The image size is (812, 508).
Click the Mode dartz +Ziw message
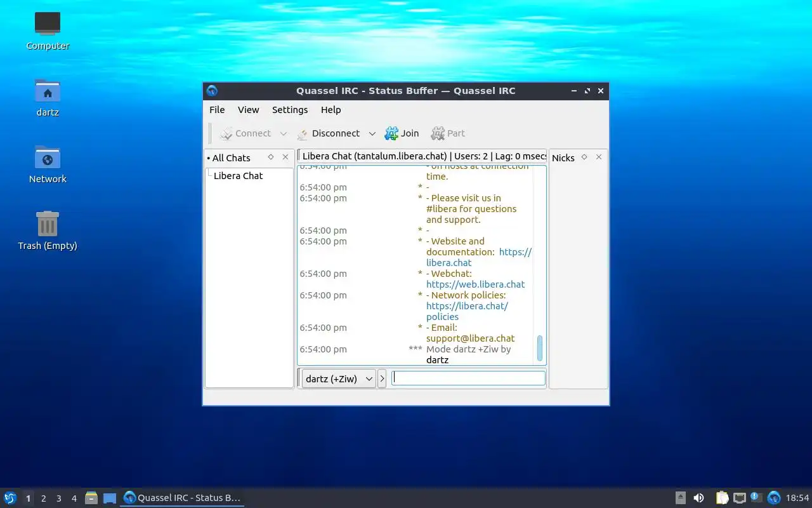[468, 354]
